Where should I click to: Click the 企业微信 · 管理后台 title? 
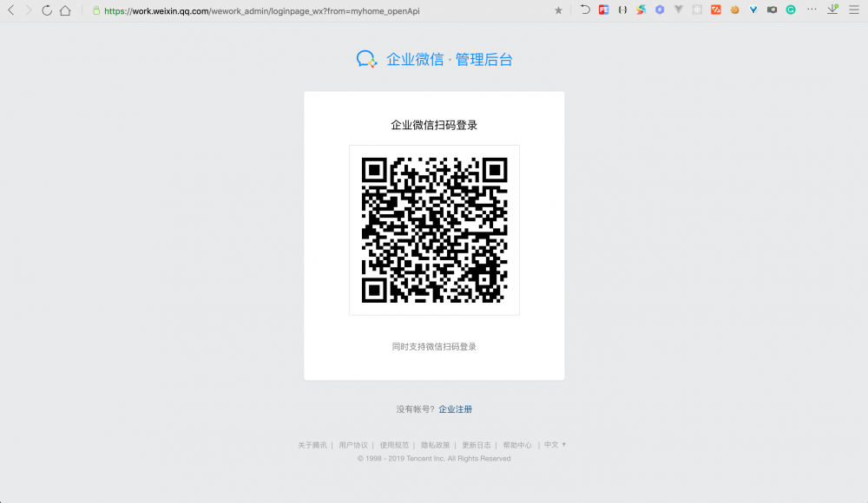click(450, 59)
